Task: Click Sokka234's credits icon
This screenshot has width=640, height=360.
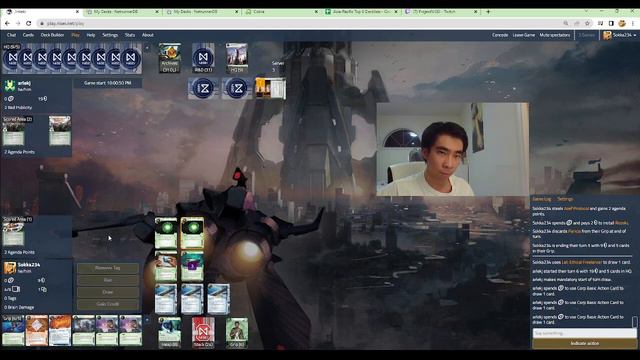Action: [43, 280]
